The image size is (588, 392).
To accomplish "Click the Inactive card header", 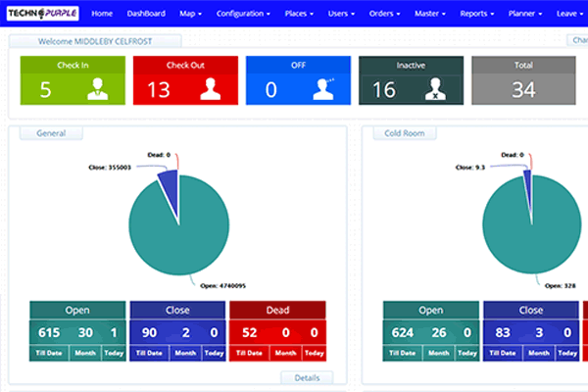I will [x=411, y=65].
